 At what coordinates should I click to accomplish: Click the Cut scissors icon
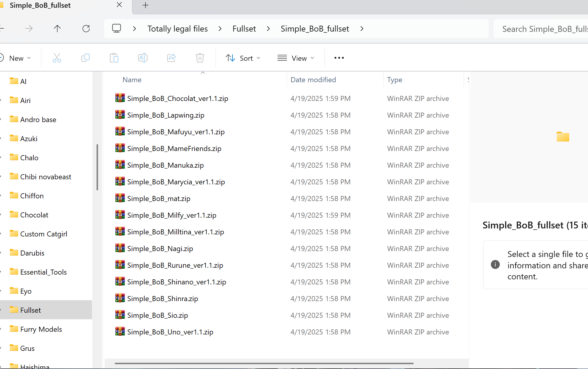57,58
